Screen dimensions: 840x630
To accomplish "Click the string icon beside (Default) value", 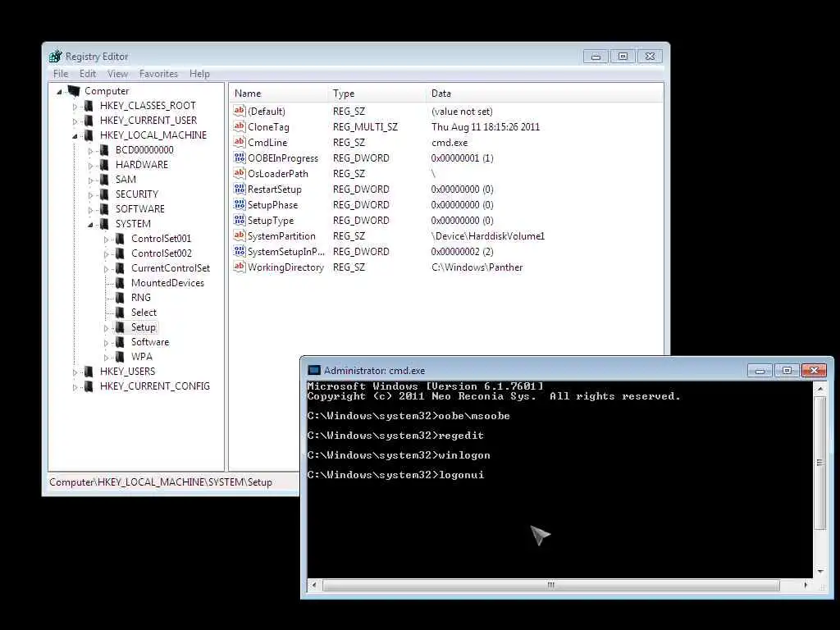I will (x=240, y=111).
